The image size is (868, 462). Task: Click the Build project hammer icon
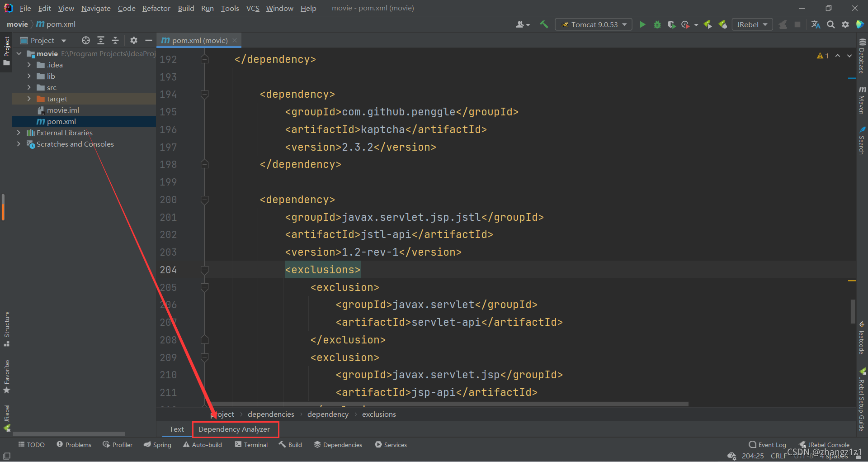coord(544,24)
